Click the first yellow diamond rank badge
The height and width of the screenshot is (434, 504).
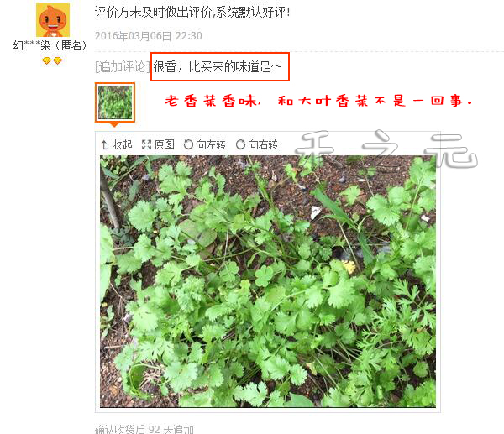(46, 60)
